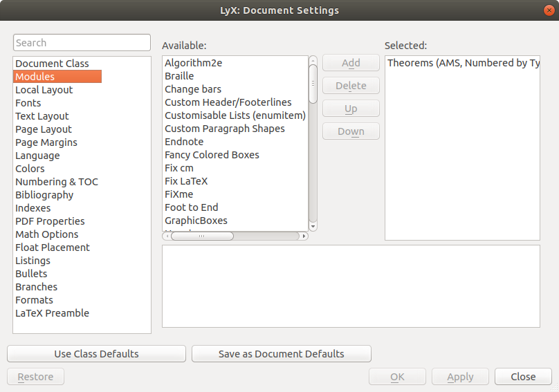Go to the Bibliography settings
The height and width of the screenshot is (392, 559).
(44, 195)
